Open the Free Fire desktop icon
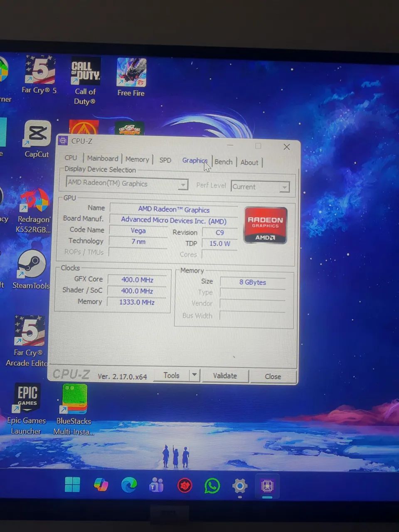Screen dimensions: 399x532 (x=131, y=73)
